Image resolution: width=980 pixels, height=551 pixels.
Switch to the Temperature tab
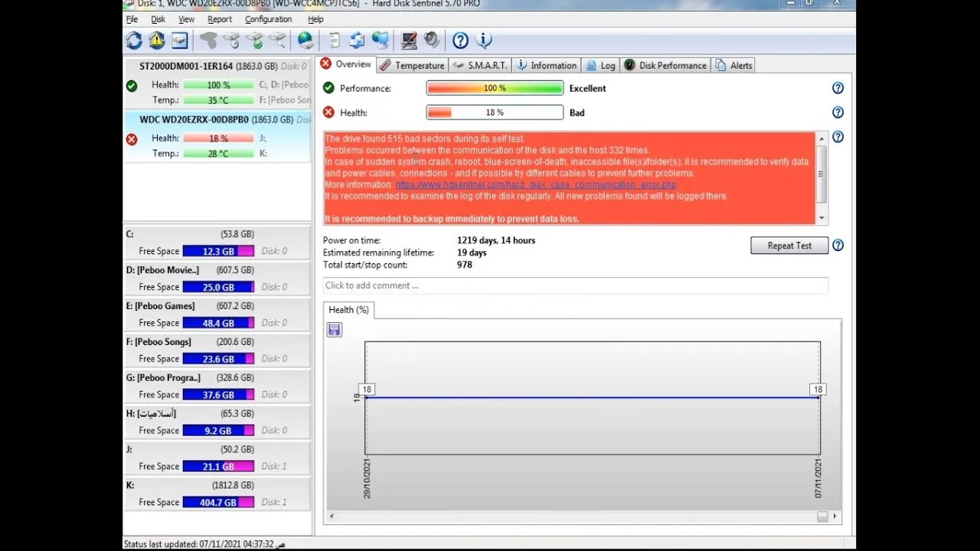[412, 65]
